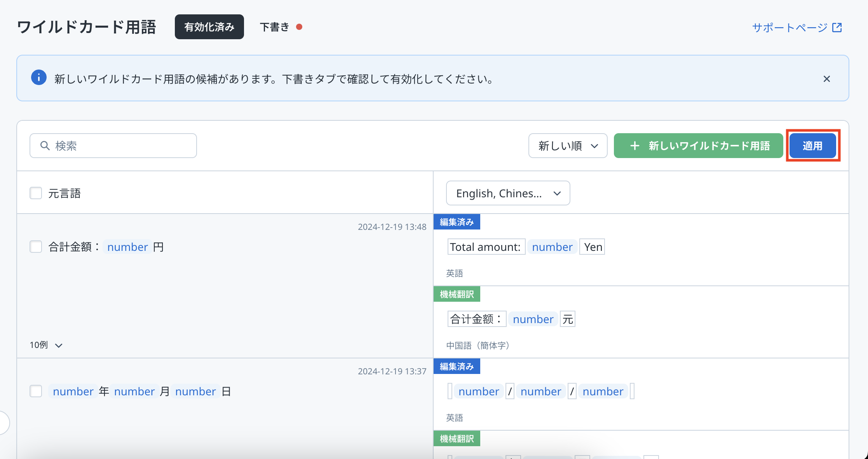
Task: Open the 新しい順 sort dropdown
Action: coord(568,146)
